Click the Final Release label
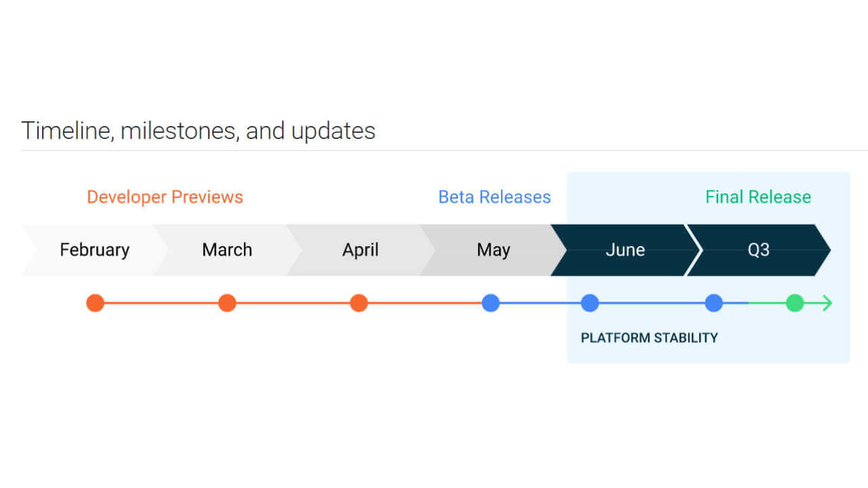The height and width of the screenshot is (488, 868). tap(758, 197)
